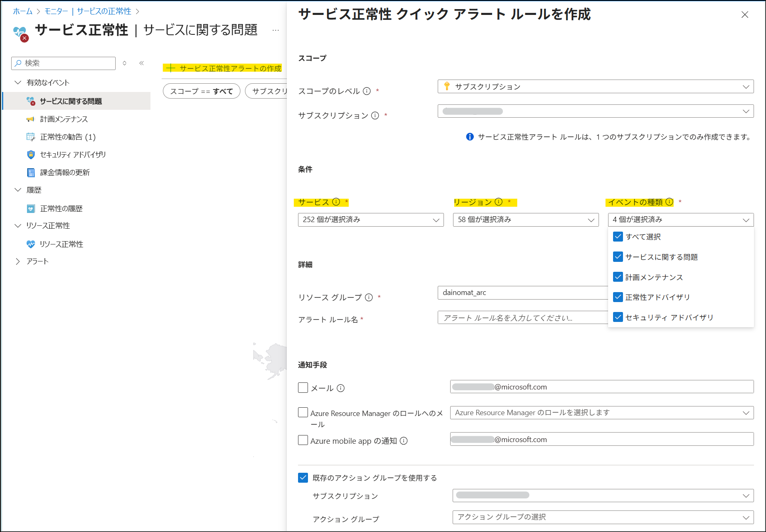This screenshot has height=532, width=766.
Task: Collapse the 履歴 section
Action: [x=18, y=190]
